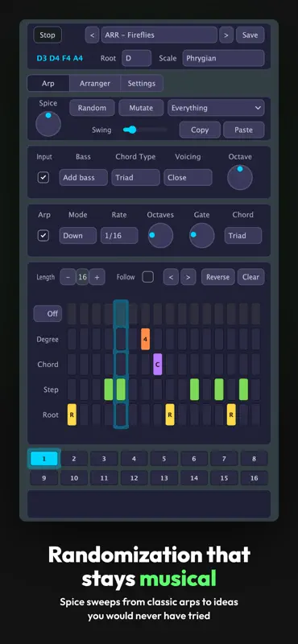Click the first yellow Root cell R
This screenshot has height=644, width=298.
(72, 415)
